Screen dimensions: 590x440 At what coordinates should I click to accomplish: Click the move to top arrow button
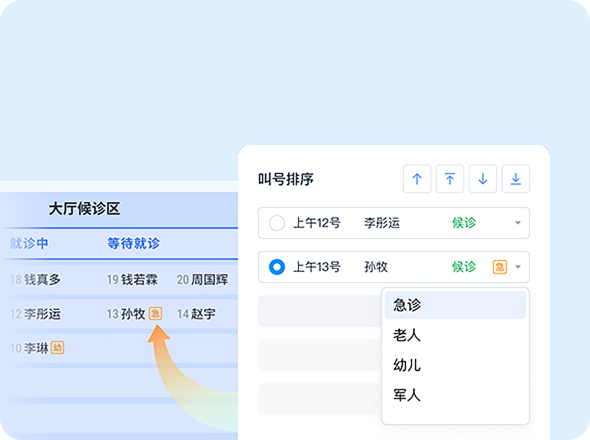tap(450, 179)
